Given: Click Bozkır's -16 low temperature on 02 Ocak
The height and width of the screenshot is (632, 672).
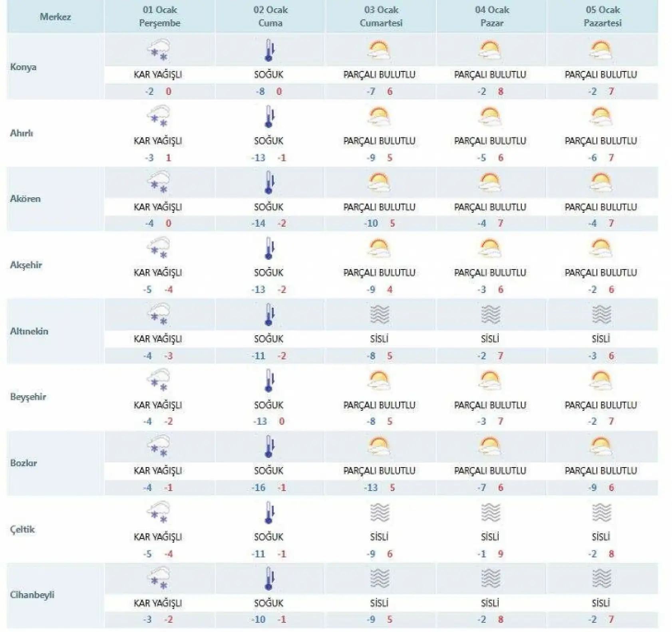Looking at the screenshot, I should (258, 488).
